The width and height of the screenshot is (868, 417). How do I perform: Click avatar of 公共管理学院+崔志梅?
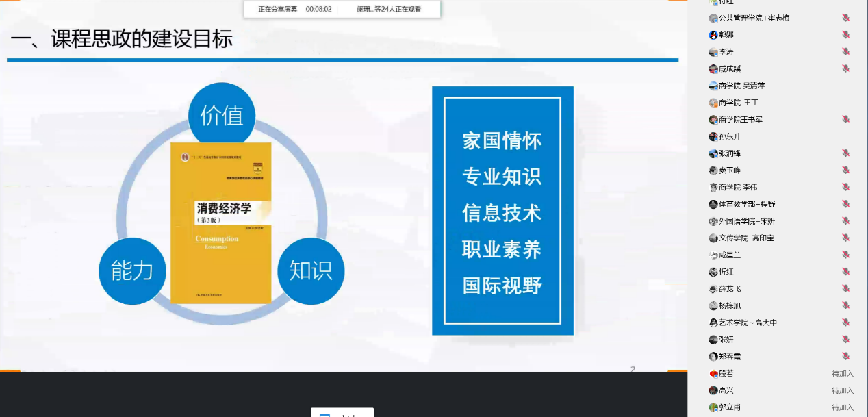(713, 18)
